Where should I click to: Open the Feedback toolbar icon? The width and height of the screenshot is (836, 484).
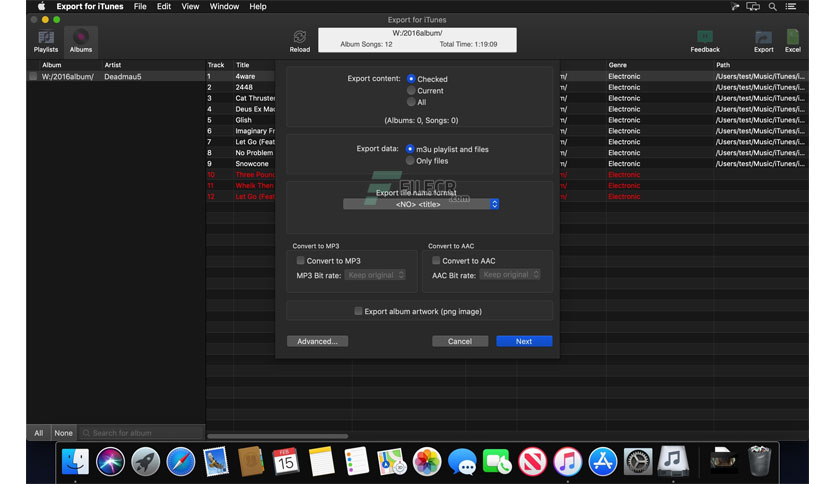pyautogui.click(x=705, y=42)
